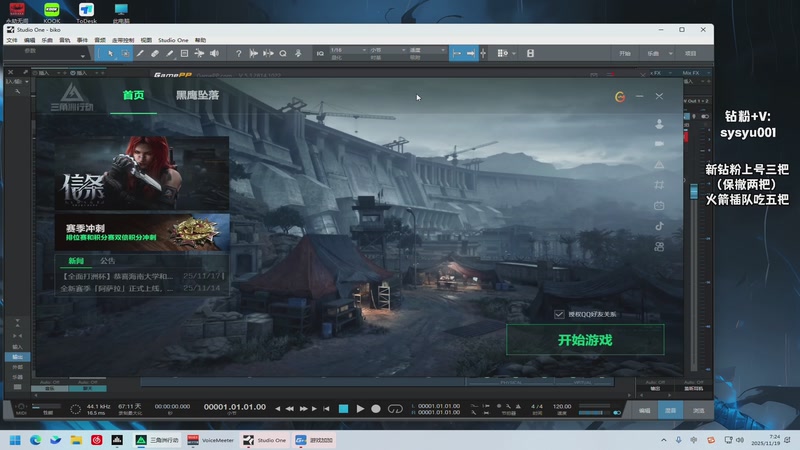This screenshot has width=800, height=450.
Task: Select the Listen speaker tool
Action: tap(214, 53)
